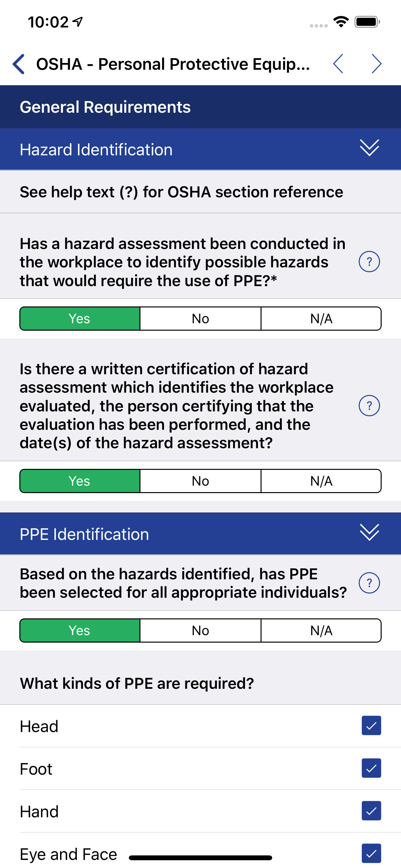401x868 pixels.
Task: Toggle the Eye and Face checkbox
Action: [371, 853]
